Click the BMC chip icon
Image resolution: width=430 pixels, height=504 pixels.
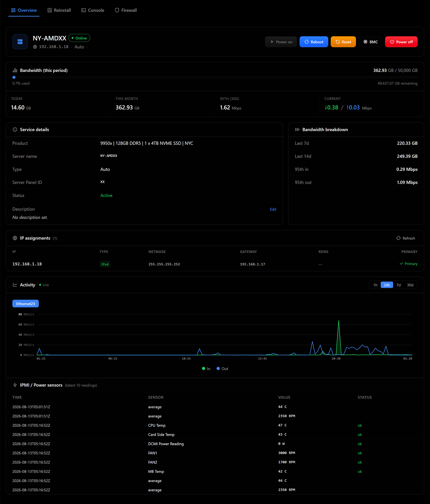(365, 42)
